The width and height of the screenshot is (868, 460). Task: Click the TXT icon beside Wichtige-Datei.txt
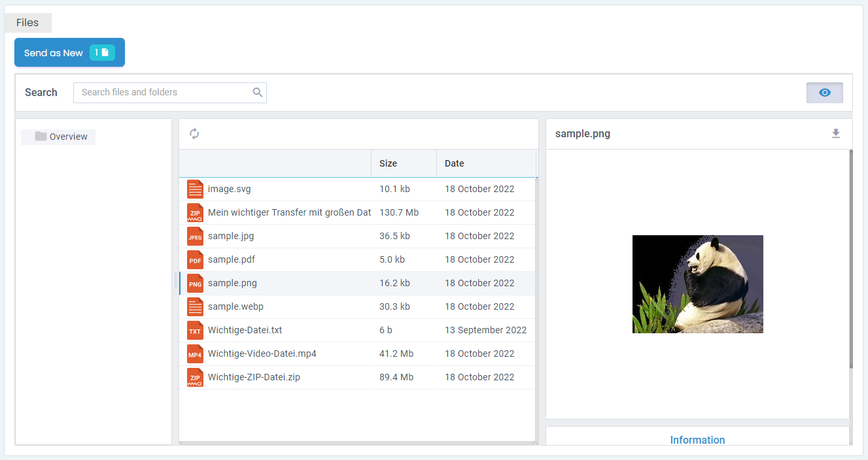coord(195,330)
